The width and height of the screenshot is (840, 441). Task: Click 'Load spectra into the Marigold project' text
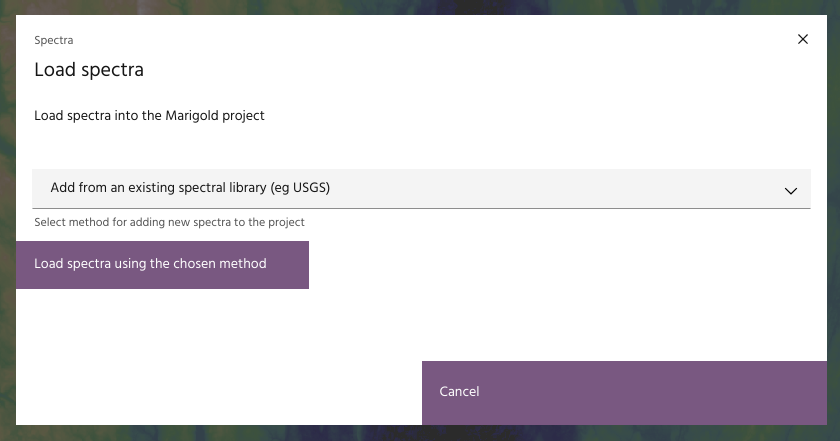pos(149,116)
